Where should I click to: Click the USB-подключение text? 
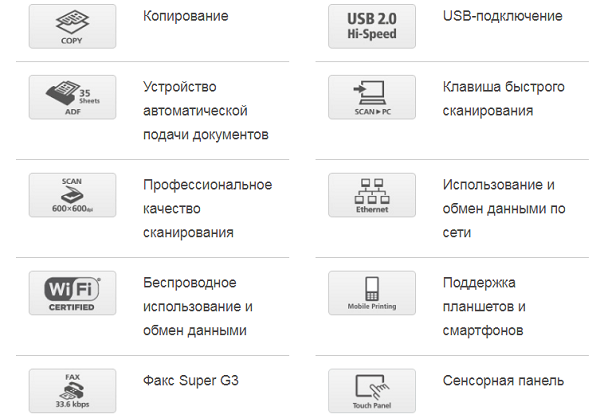[x=502, y=16]
